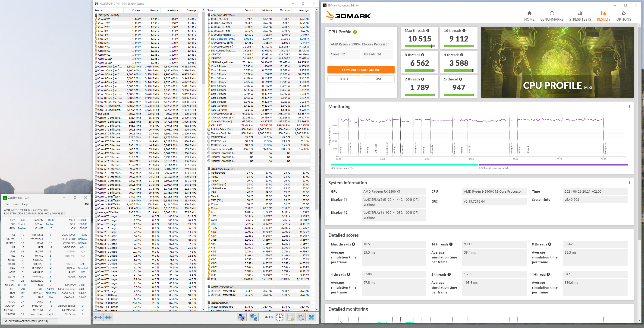Image resolution: width=644 pixels, height=328 pixels.
Task: Click Compare Result Online button
Action: click(361, 70)
